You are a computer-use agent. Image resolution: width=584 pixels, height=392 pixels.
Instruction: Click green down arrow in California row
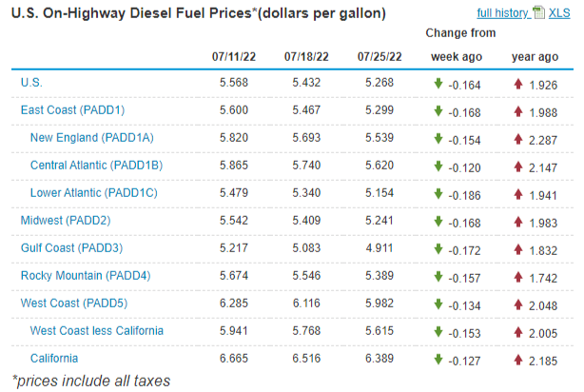(437, 359)
